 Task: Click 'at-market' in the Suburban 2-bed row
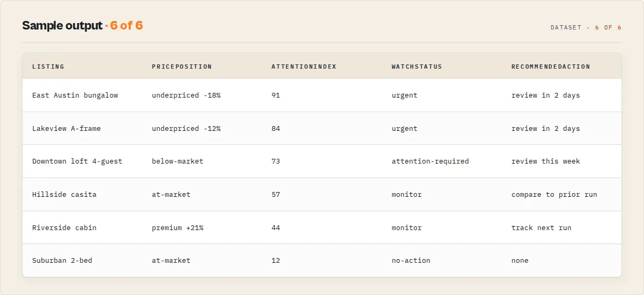click(x=171, y=261)
